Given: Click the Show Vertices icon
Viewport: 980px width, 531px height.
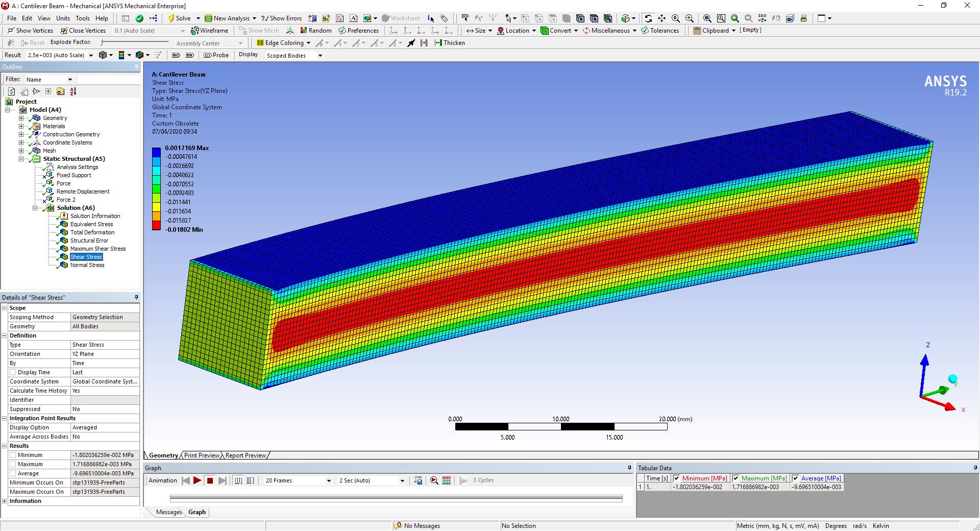Looking at the screenshot, I should pos(30,31).
